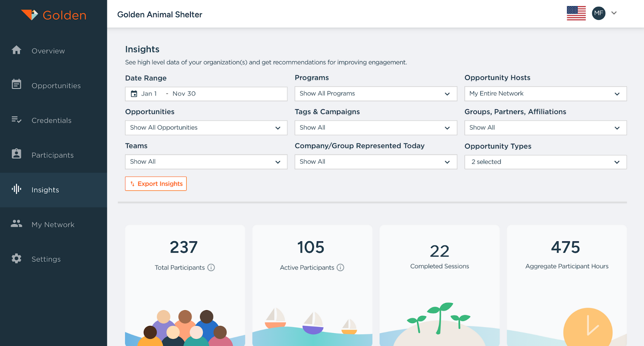Click the info icon beside Active Participants
The height and width of the screenshot is (346, 644).
pos(341,267)
